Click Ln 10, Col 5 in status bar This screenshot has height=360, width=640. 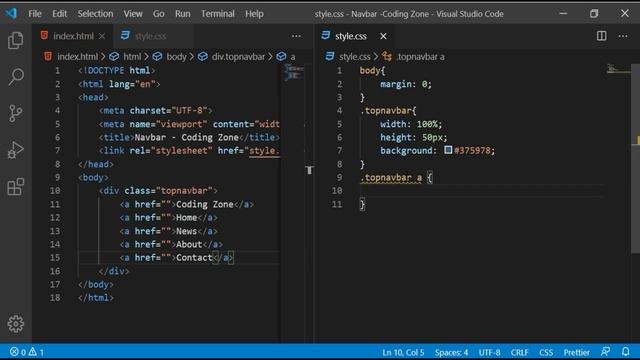[403, 352]
